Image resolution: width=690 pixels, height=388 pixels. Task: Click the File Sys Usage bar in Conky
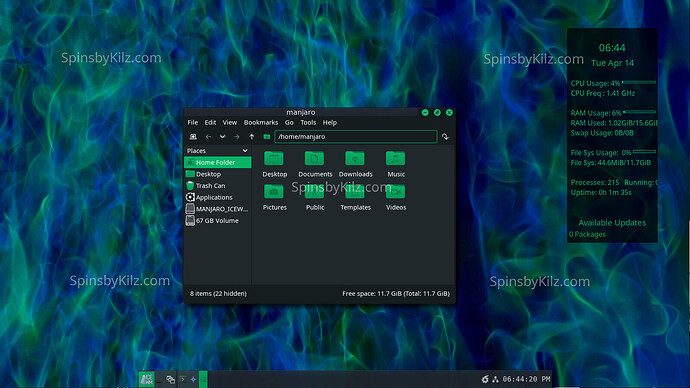(x=644, y=152)
